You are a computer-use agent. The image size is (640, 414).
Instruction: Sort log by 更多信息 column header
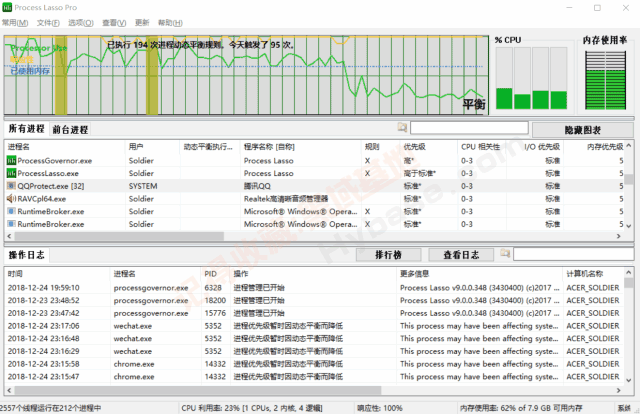click(480, 274)
